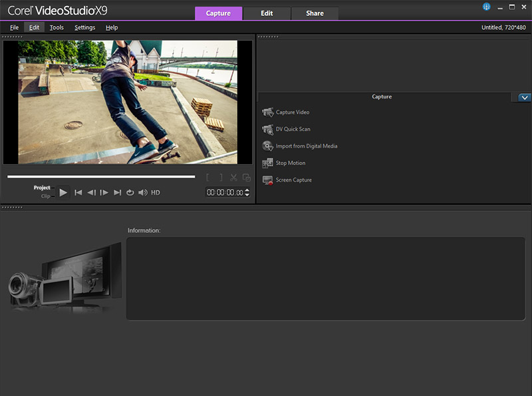
Task: Collapse the Capture options panel chevron
Action: click(525, 97)
